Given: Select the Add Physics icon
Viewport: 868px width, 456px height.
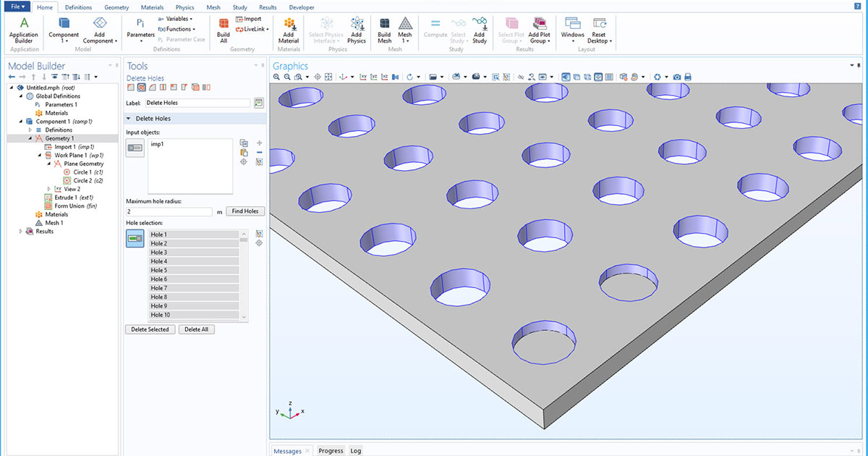Looking at the screenshot, I should pos(357,30).
